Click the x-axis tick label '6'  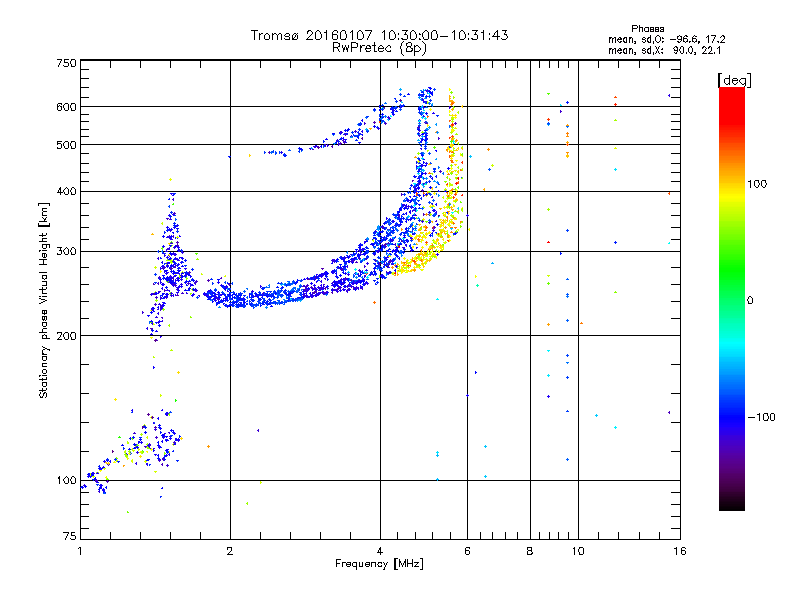[467, 551]
